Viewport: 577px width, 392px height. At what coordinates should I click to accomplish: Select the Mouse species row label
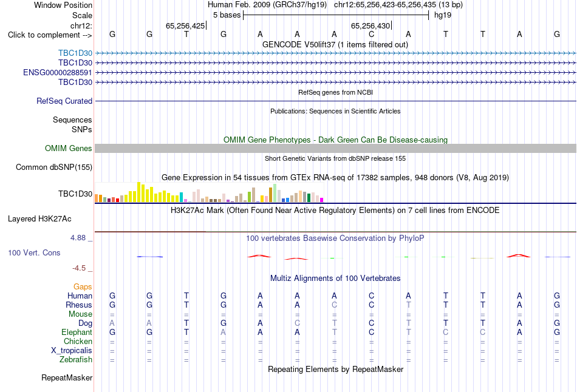click(x=80, y=314)
